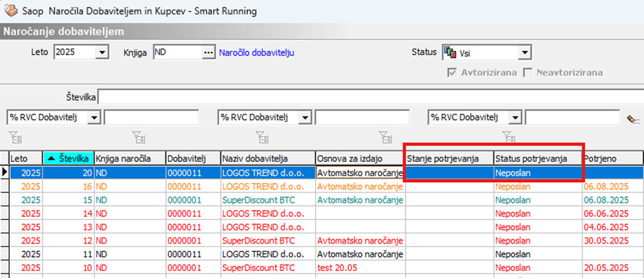This screenshot has height=278, width=644.
Task: Open the Leto year dropdown
Action: pyautogui.click(x=102, y=53)
